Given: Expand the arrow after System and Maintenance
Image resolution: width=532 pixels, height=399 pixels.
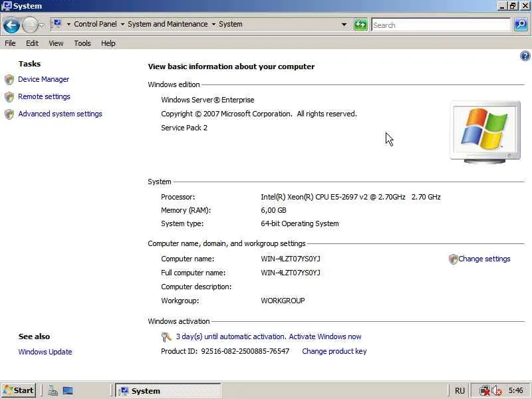Looking at the screenshot, I should [x=213, y=25].
